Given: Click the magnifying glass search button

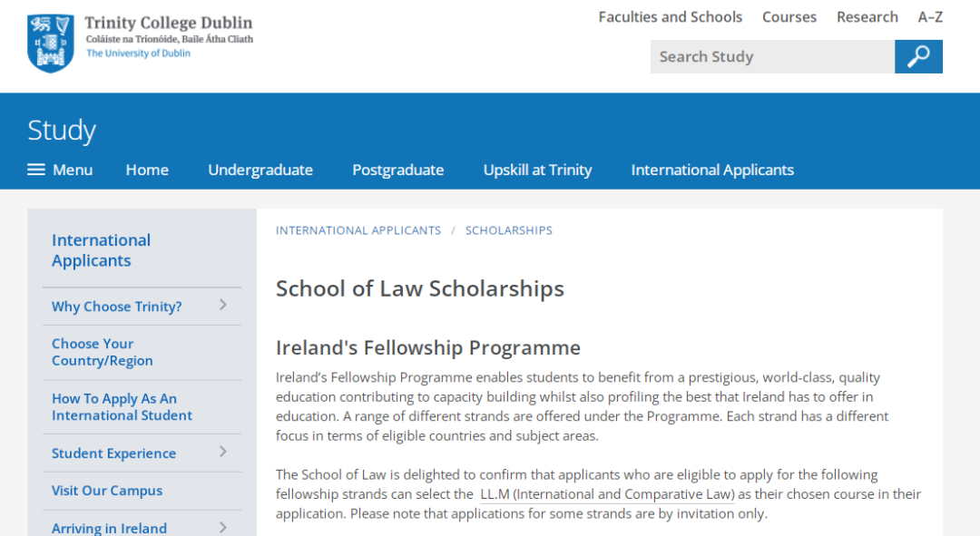Looking at the screenshot, I should tap(918, 57).
